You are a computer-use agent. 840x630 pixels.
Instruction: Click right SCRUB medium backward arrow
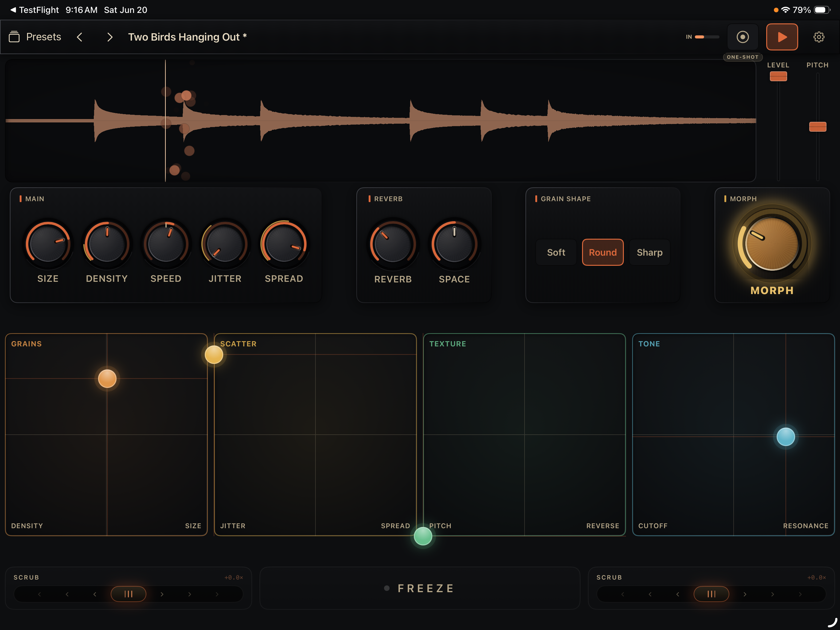pos(650,594)
